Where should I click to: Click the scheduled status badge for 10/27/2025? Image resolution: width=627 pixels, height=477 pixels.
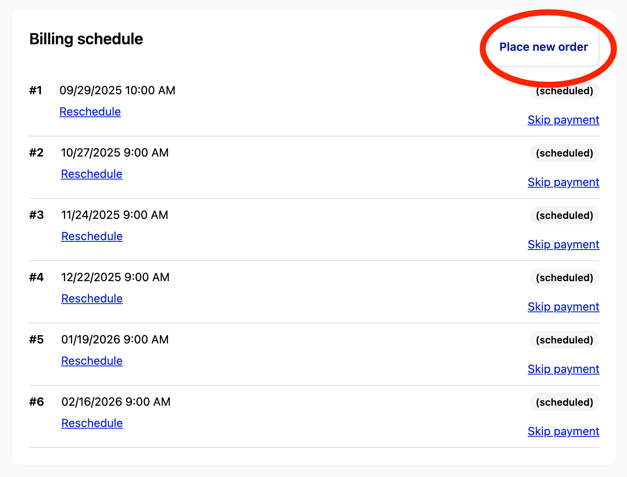[x=564, y=153]
